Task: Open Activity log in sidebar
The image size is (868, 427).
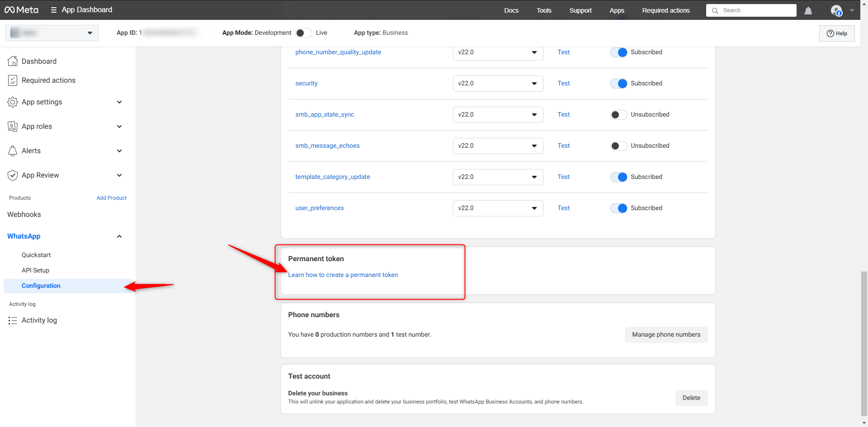Action: [39, 320]
